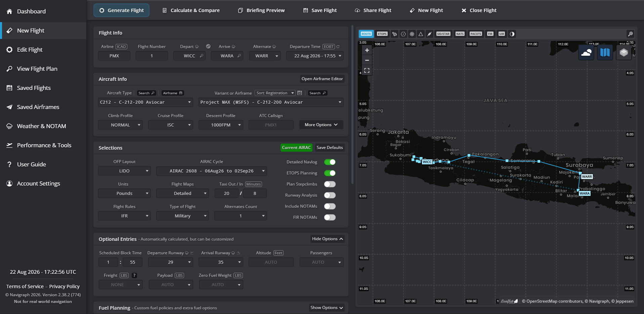Image resolution: width=644 pixels, height=314 pixels.
Task: Click Calculate & Compare button
Action: tap(191, 10)
